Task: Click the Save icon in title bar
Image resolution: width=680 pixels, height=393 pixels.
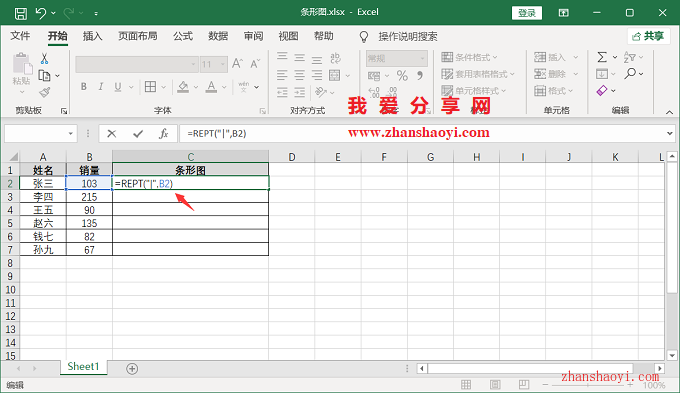Action: (x=20, y=13)
